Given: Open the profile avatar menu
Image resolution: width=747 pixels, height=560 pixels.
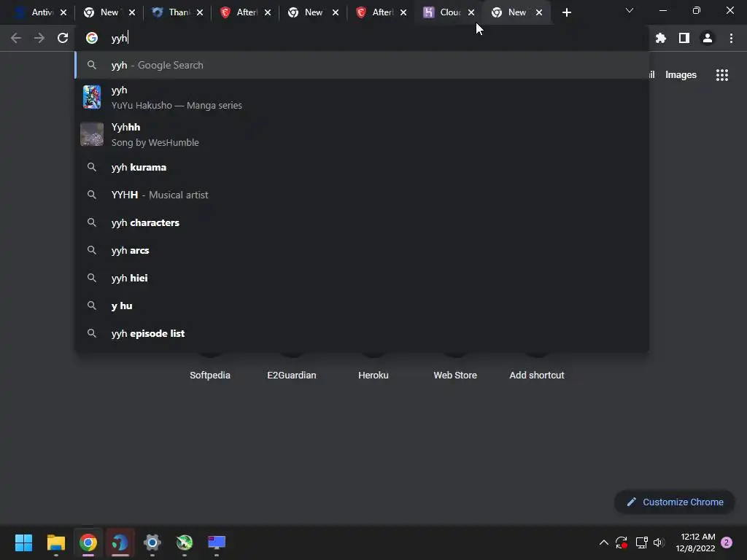Looking at the screenshot, I should (x=708, y=38).
